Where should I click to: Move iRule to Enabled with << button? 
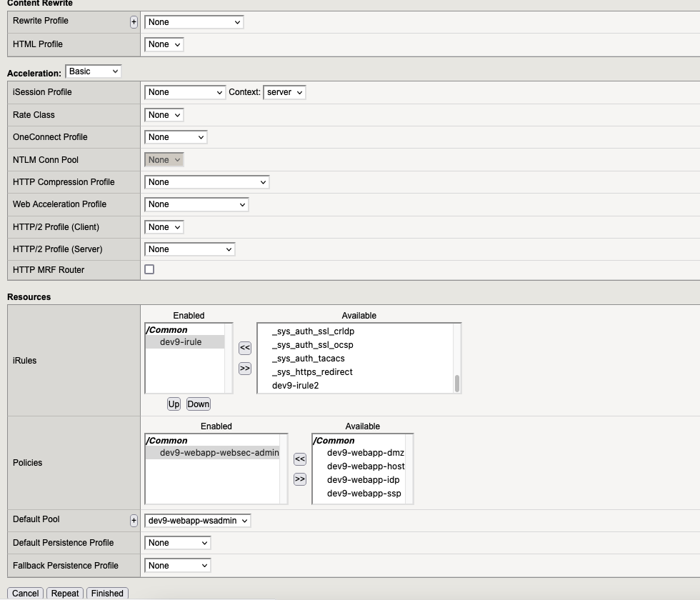click(x=245, y=348)
